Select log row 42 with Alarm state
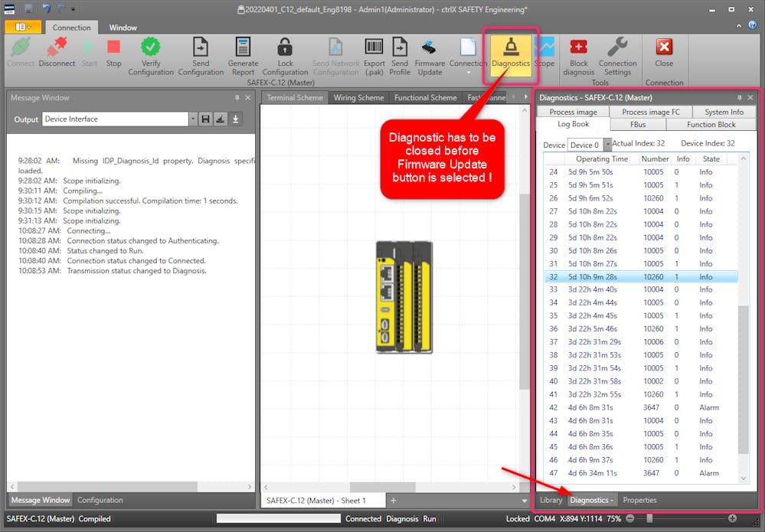 coord(640,408)
